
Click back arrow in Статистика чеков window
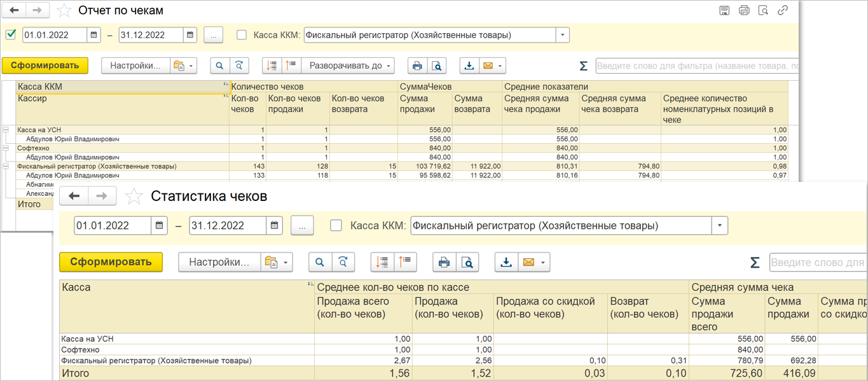coord(74,196)
